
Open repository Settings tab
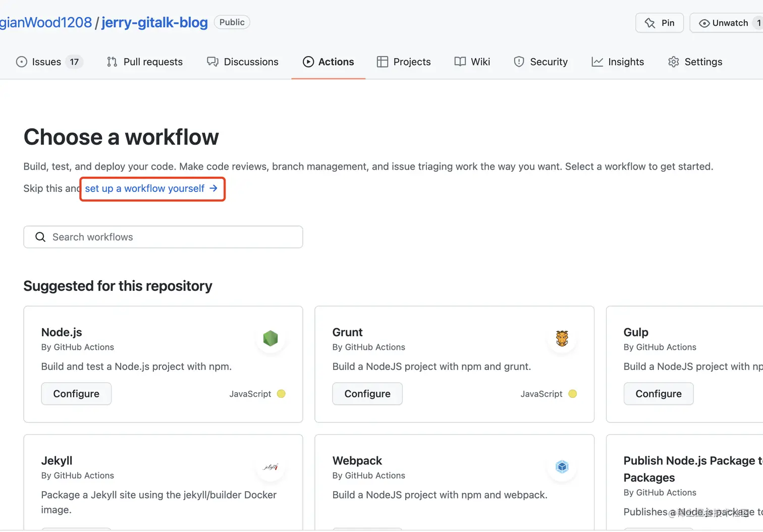[695, 62]
